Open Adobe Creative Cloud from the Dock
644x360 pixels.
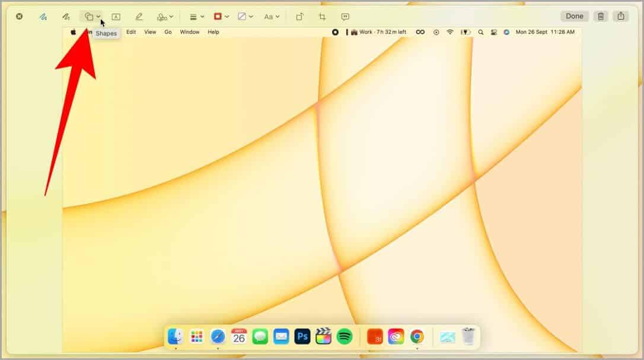[x=396, y=337]
